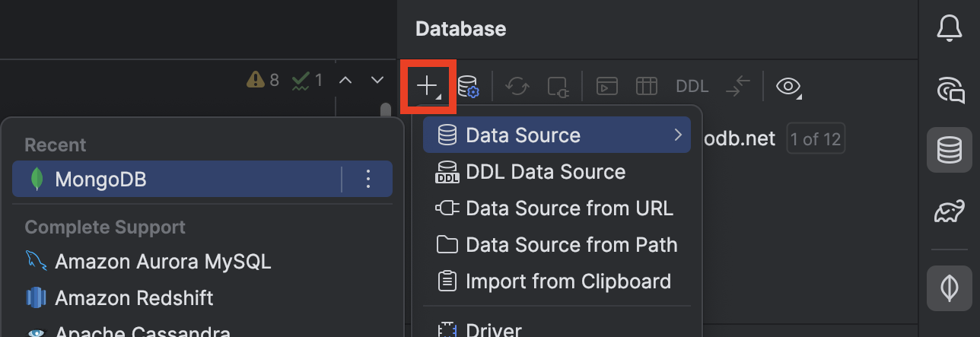980x337 pixels.
Task: Open the Notifications bell icon
Action: (950, 29)
